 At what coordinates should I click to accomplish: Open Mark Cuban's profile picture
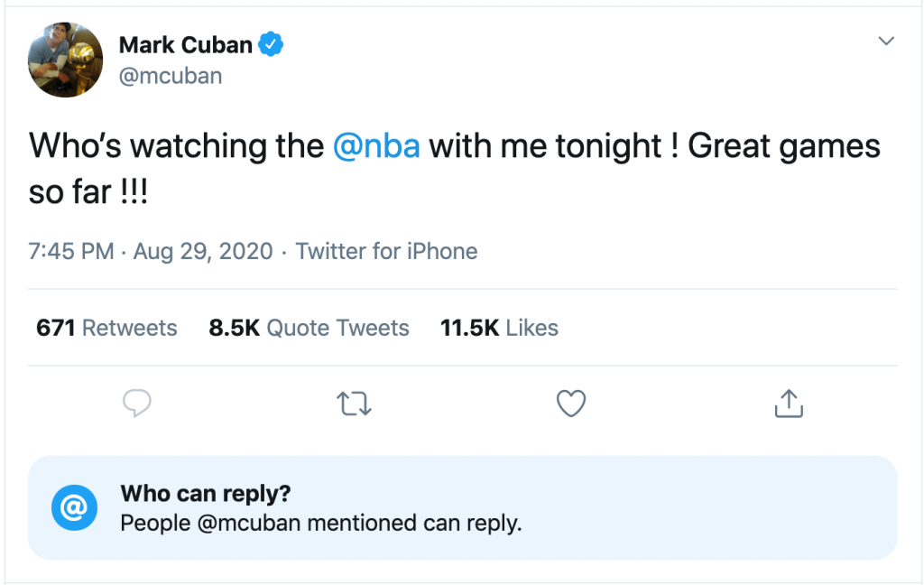tap(65, 60)
